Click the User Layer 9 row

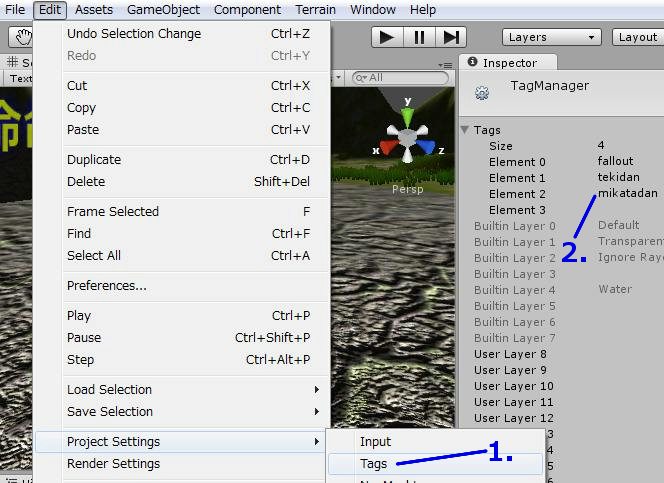point(567,370)
